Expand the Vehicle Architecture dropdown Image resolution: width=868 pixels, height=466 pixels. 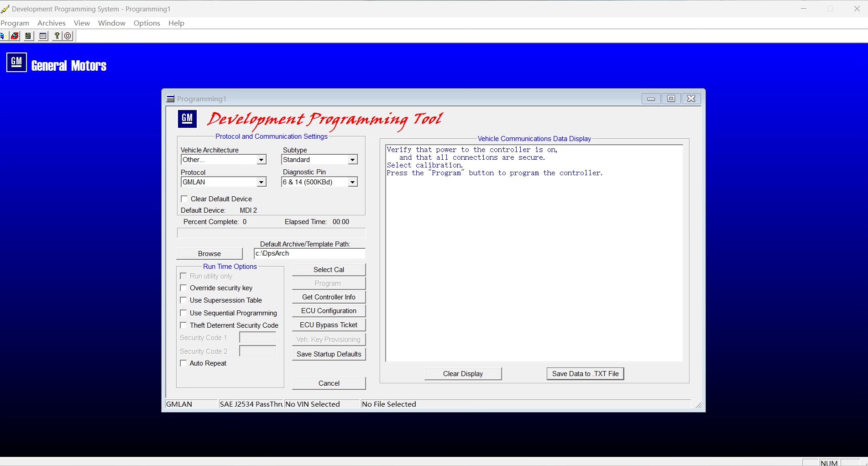tap(261, 160)
